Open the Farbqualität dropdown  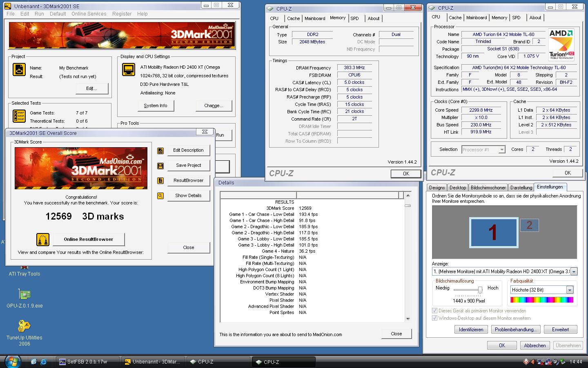click(x=570, y=290)
